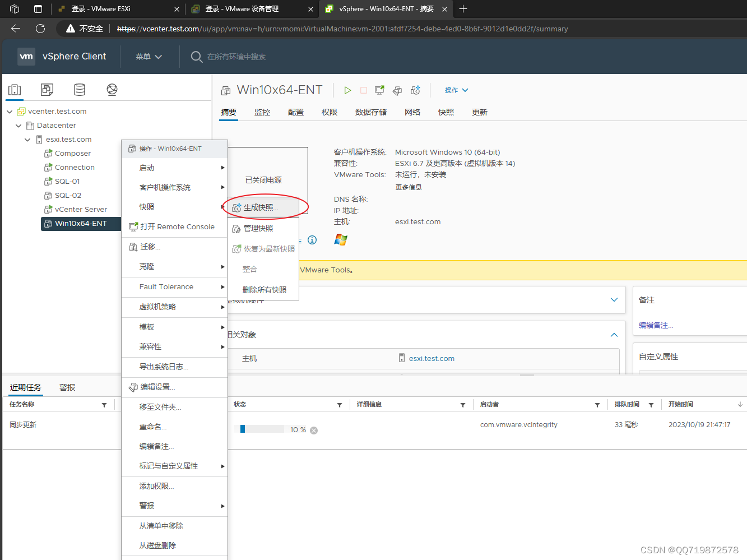Open the Storage view icon
Screen dimensions: 747x560
(80, 90)
